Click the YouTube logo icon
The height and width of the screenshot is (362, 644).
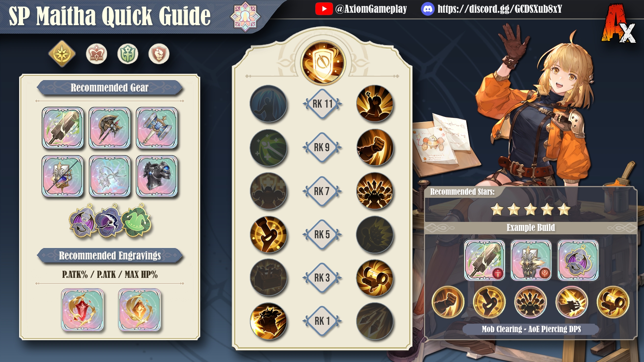pyautogui.click(x=324, y=9)
